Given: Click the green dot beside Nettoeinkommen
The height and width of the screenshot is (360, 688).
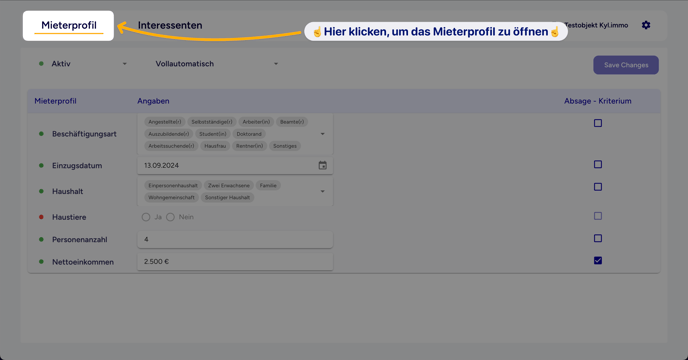Looking at the screenshot, I should pyautogui.click(x=41, y=262).
